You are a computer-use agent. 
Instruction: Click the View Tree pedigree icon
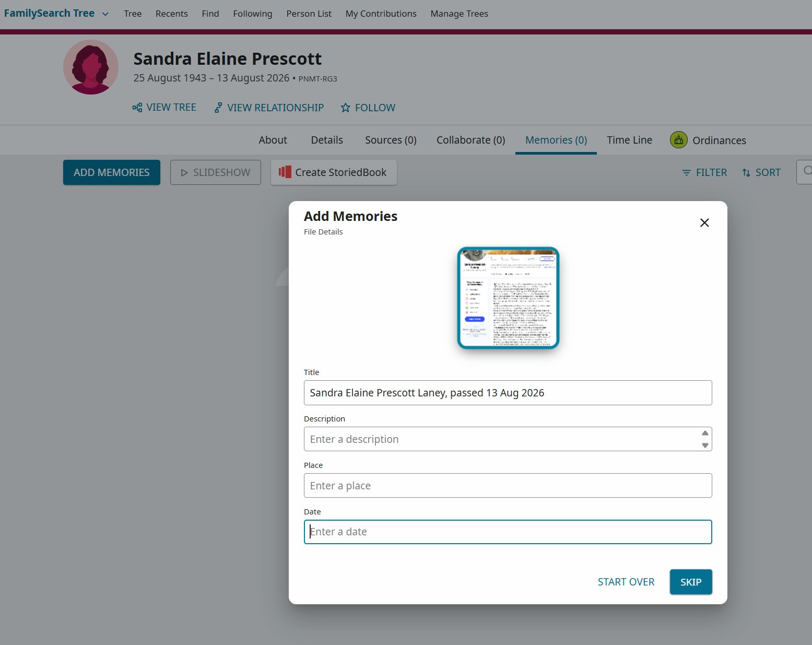click(137, 108)
